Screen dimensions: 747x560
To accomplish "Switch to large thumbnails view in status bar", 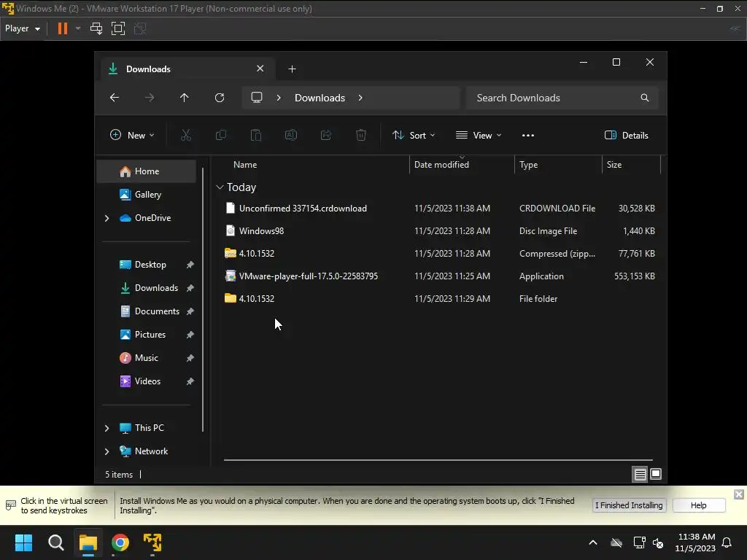I will pyautogui.click(x=656, y=474).
